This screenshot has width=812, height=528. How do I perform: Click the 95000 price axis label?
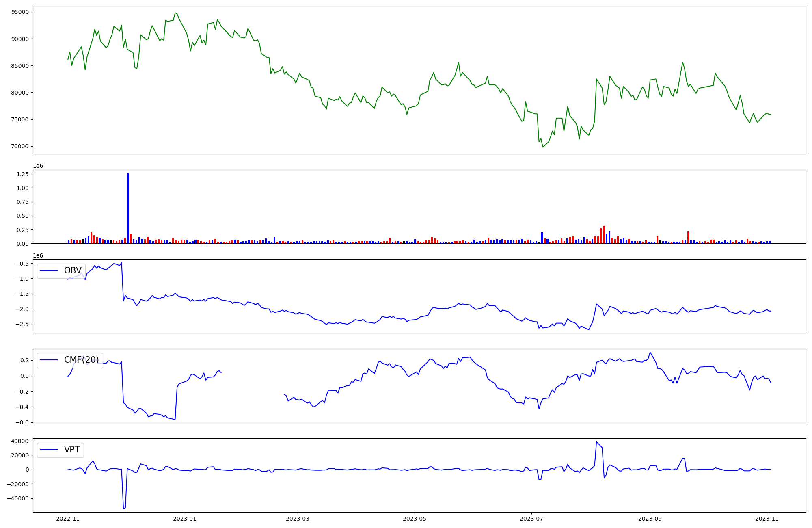(20, 12)
